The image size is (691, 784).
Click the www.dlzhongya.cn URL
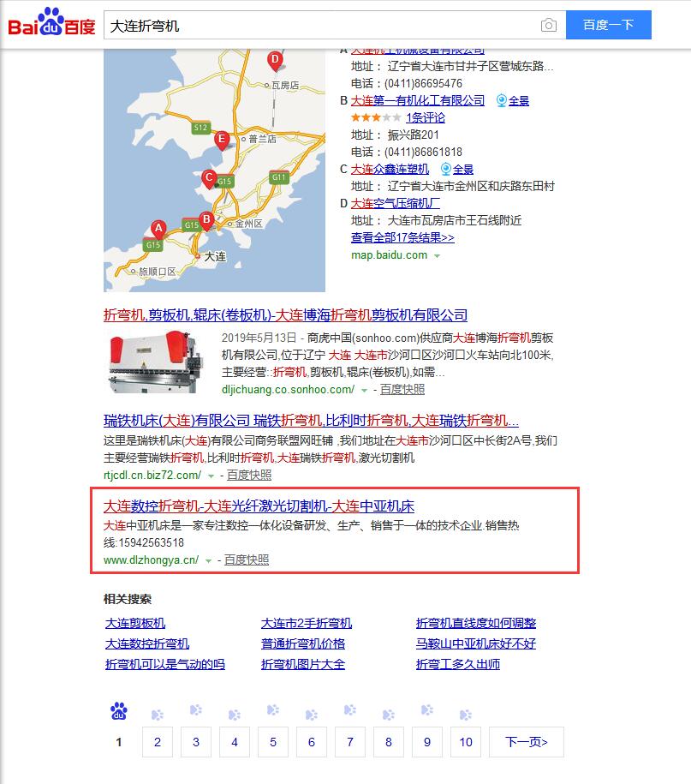(151, 560)
